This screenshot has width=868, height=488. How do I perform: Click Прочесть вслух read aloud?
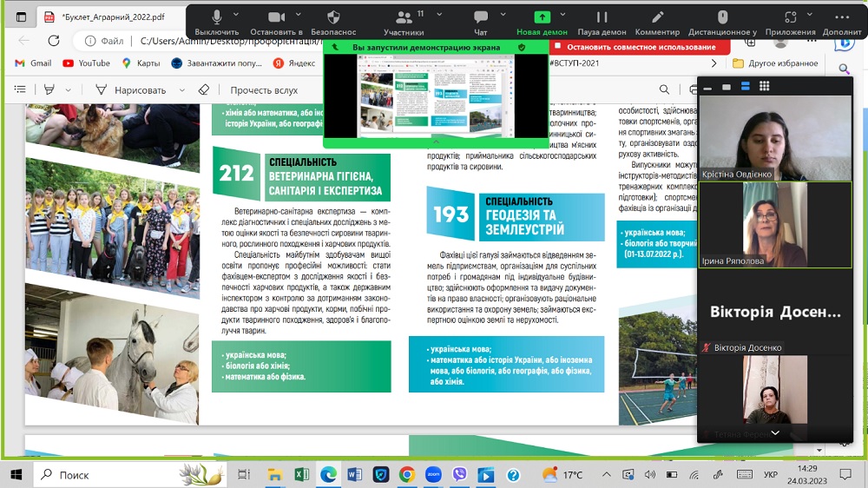tap(264, 89)
